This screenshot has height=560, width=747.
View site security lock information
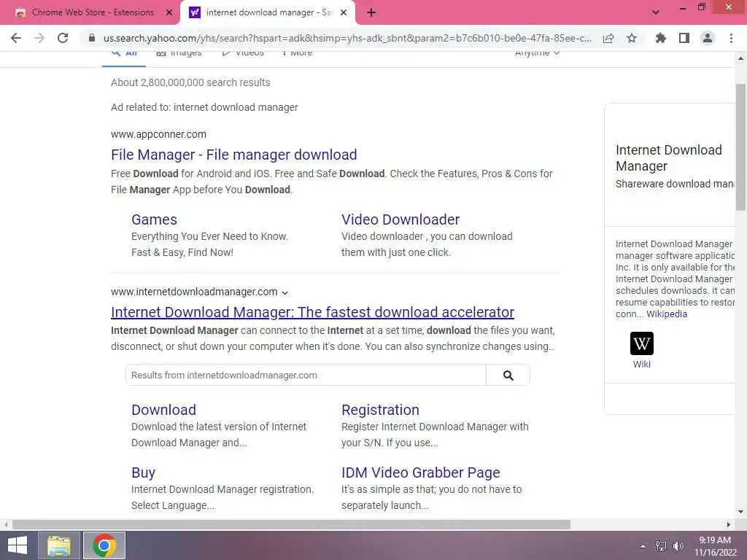tap(92, 38)
